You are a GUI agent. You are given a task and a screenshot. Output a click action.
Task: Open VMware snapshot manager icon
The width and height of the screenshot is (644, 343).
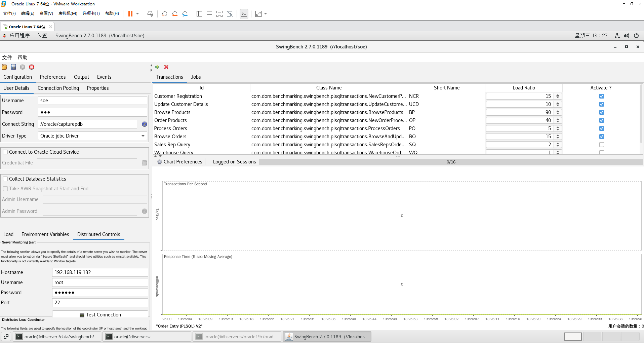(x=185, y=14)
